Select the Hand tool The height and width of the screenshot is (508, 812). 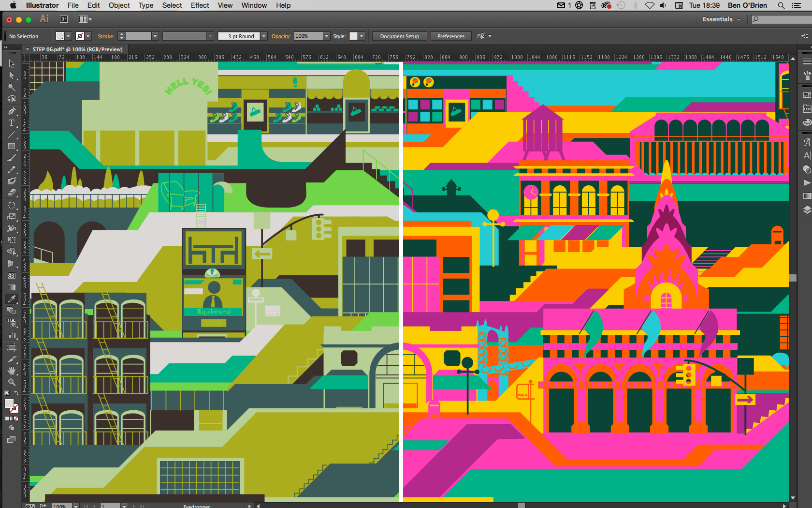pos(12,371)
